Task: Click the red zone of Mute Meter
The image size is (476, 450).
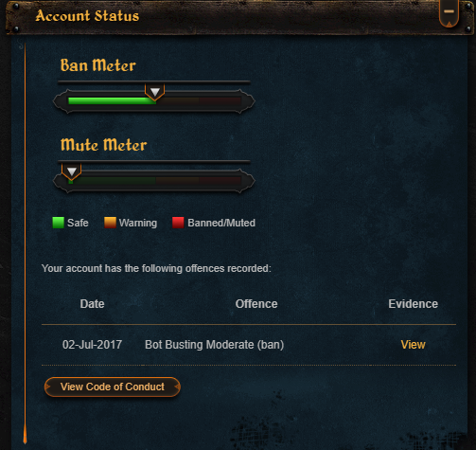Action: [x=220, y=181]
